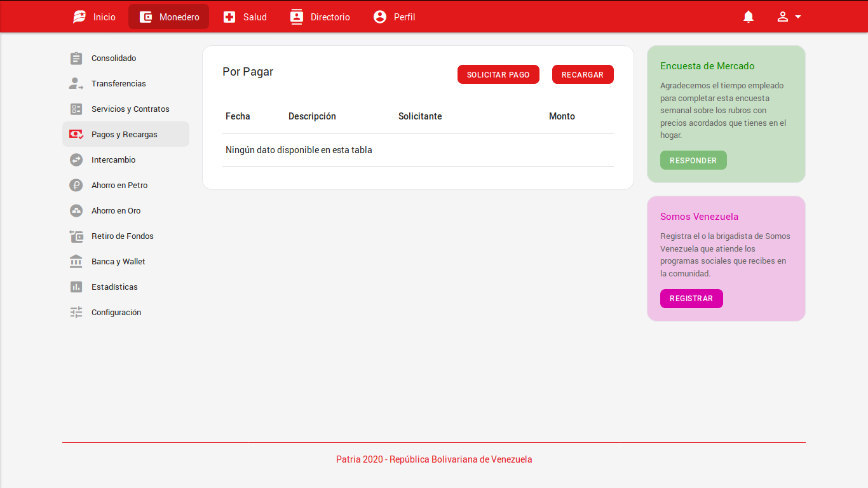
Task: Open the Banca y Wallet bank icon
Action: click(76, 262)
